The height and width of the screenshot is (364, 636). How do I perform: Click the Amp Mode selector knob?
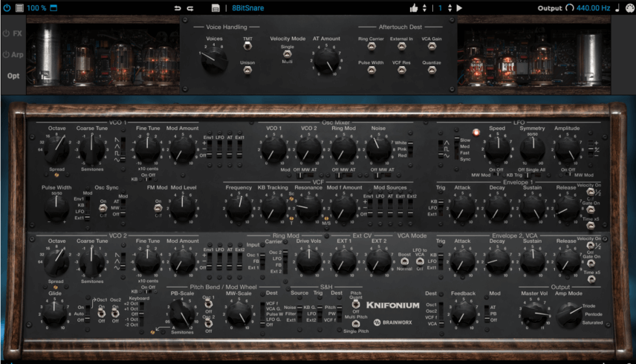tap(568, 316)
